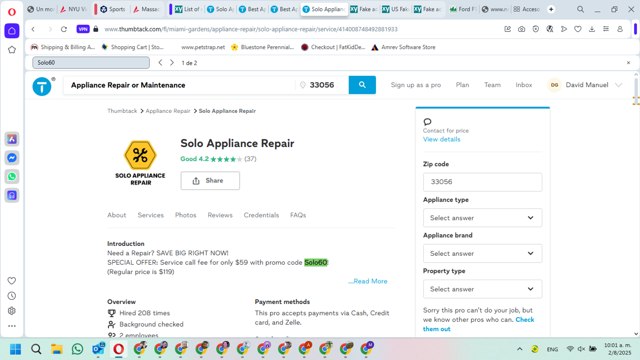The width and height of the screenshot is (640, 360).
Task: Add page to bookmarks with the heart icon
Action: tap(578, 29)
